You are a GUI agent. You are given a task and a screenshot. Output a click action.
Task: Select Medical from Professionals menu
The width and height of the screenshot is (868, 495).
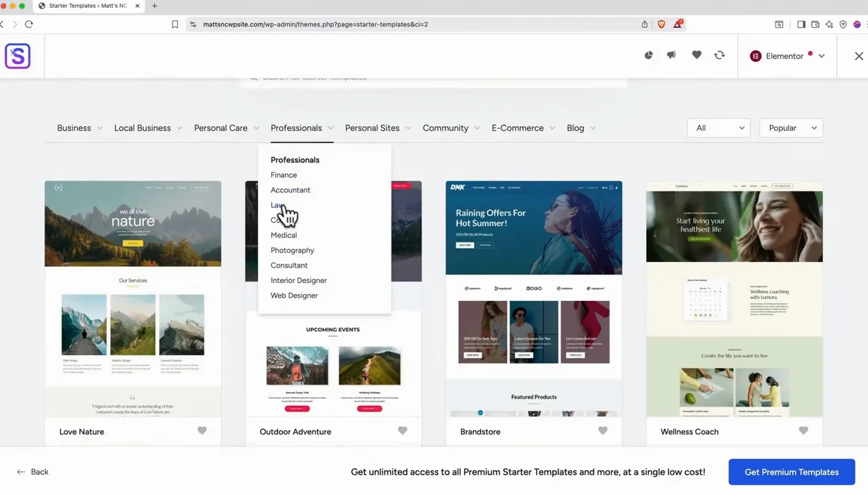(284, 235)
